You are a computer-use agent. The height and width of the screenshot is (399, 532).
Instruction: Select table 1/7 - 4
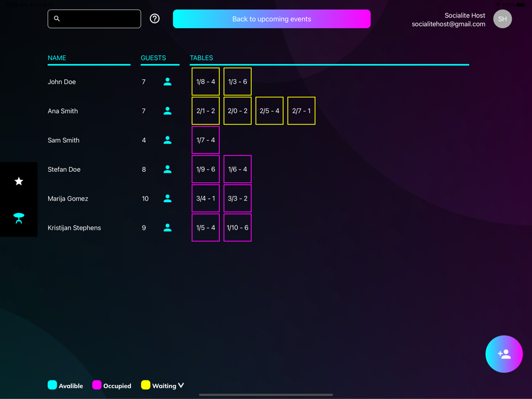point(205,140)
